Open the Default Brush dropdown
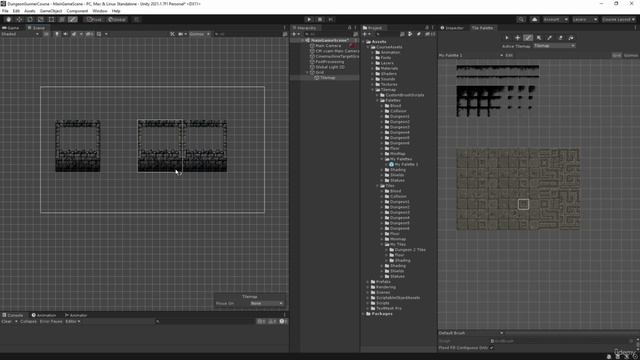640x360 pixels. point(471,333)
